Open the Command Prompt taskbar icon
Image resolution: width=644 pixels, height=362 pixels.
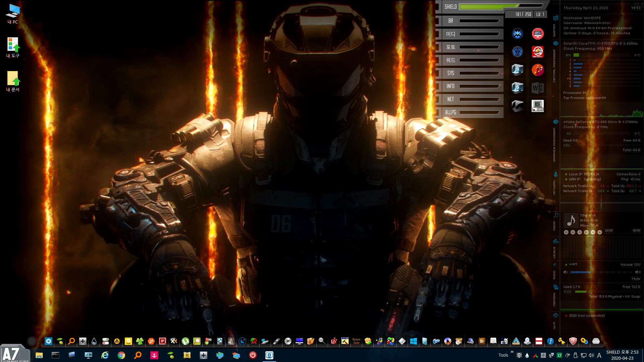(x=55, y=355)
